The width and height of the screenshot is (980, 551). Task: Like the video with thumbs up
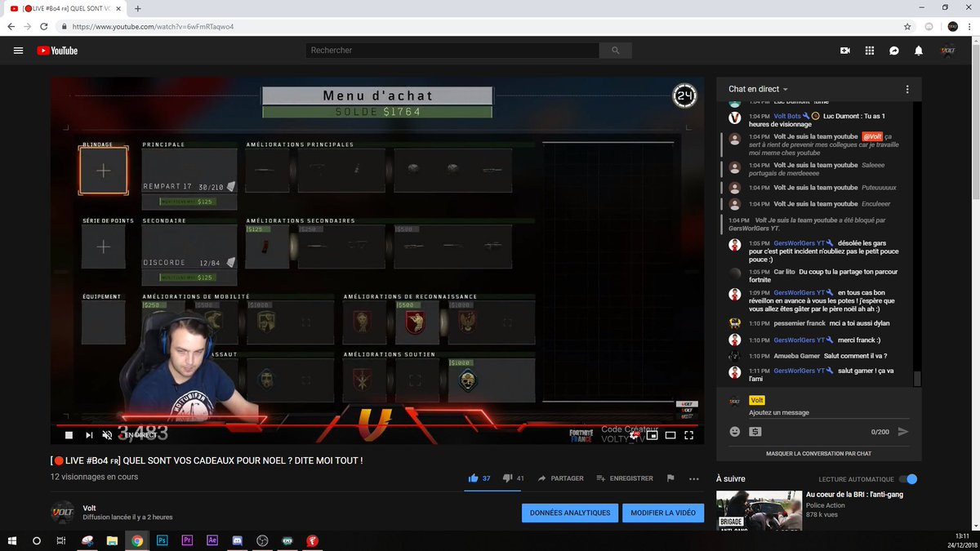tap(473, 478)
